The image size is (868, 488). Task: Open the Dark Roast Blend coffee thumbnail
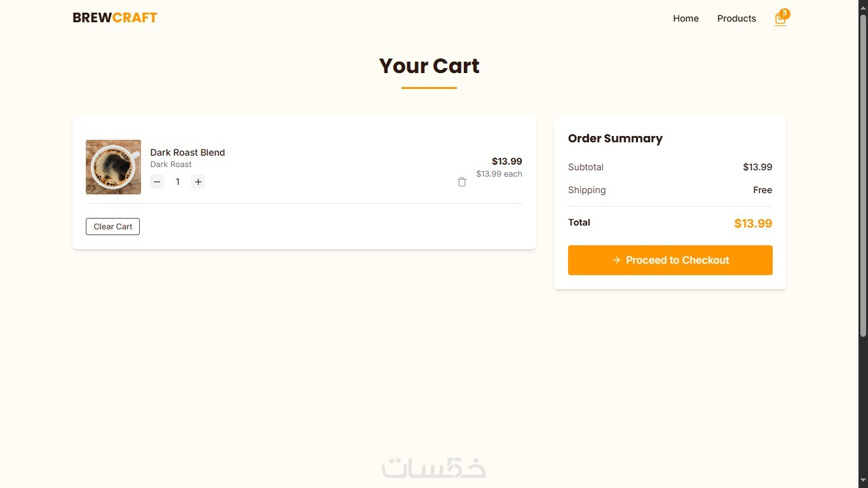click(x=113, y=167)
